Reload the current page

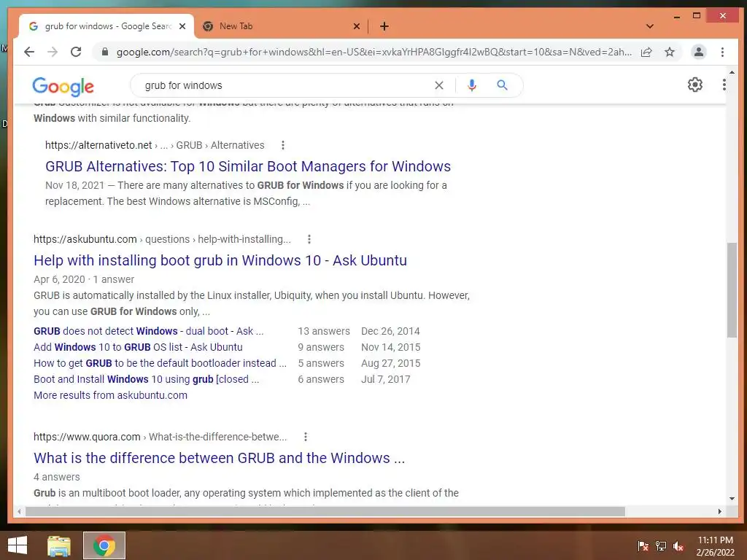coord(76,52)
